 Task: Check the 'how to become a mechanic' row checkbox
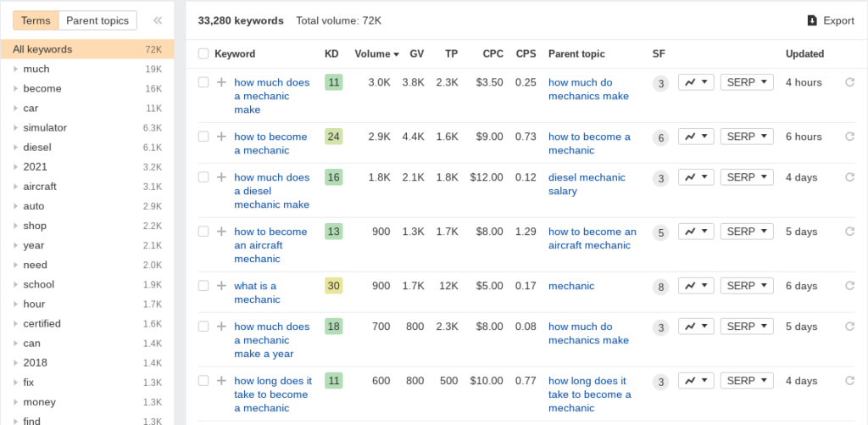pos(203,137)
